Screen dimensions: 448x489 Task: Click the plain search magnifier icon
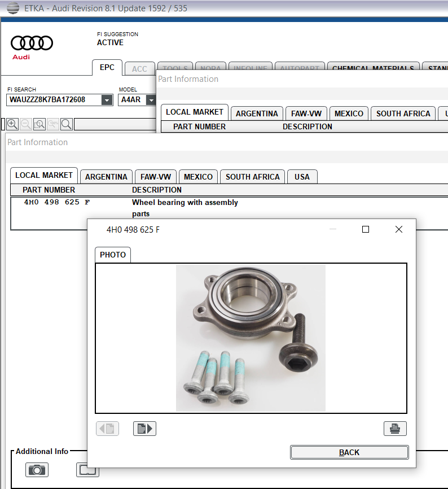coord(67,124)
